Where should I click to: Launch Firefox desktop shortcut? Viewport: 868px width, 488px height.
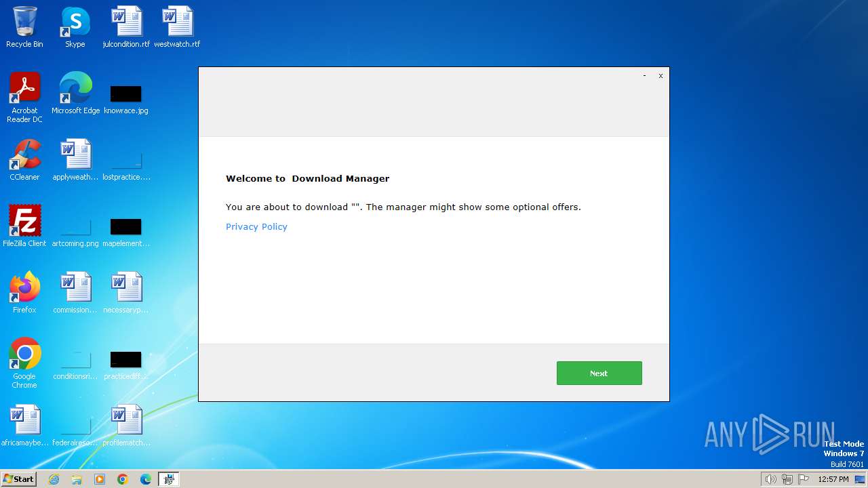coord(24,293)
